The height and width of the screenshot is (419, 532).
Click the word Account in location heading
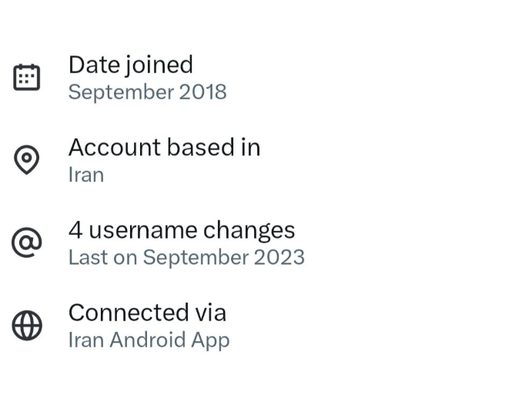coord(110,147)
